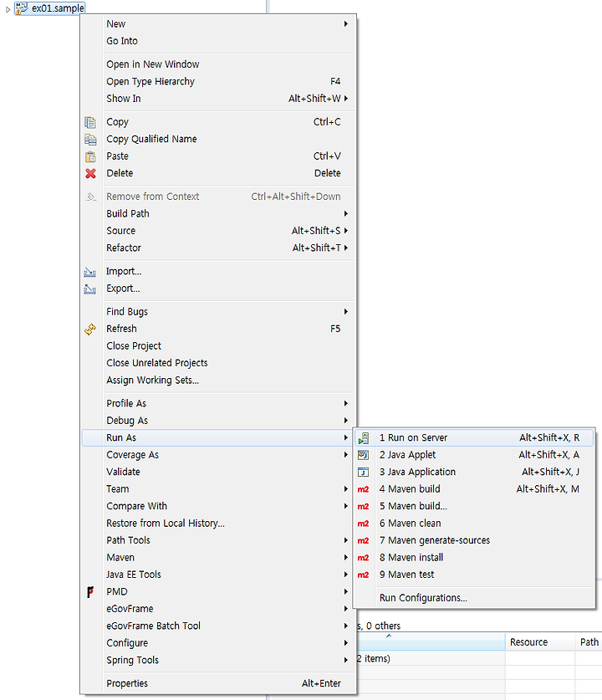Image resolution: width=602 pixels, height=700 pixels.
Task: Click the Run on Server icon
Action: coord(364,438)
